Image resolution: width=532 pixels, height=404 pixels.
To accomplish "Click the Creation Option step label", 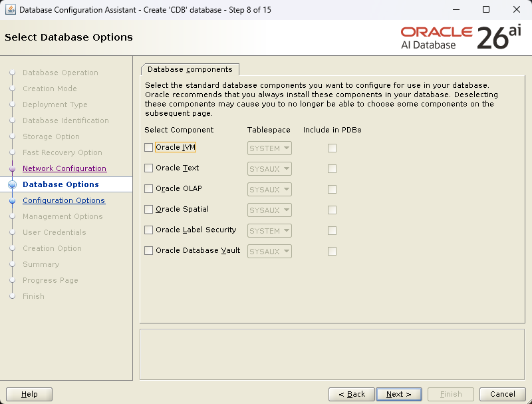I will 52,248.
